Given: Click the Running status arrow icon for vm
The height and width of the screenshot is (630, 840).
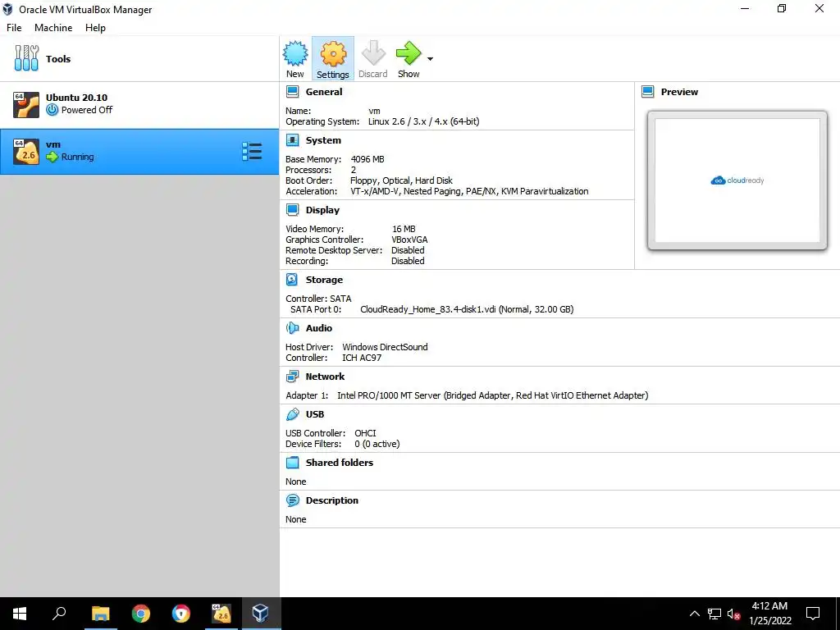Looking at the screenshot, I should coord(52,157).
